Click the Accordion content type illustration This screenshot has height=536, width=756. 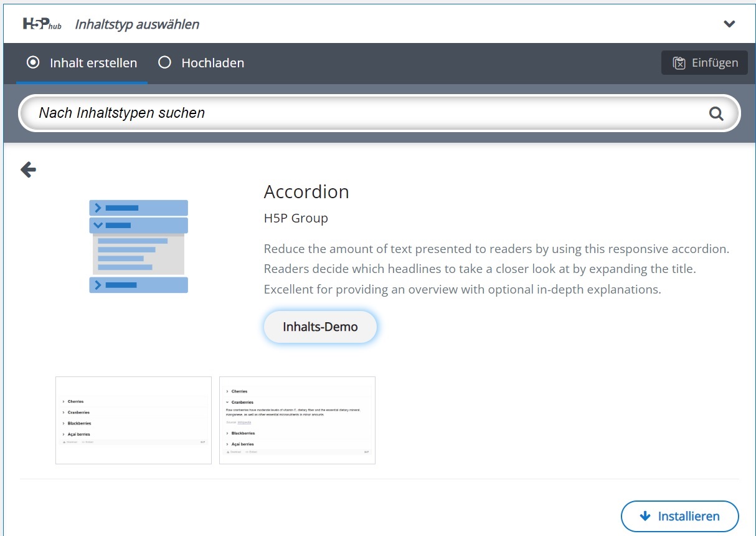(x=138, y=246)
